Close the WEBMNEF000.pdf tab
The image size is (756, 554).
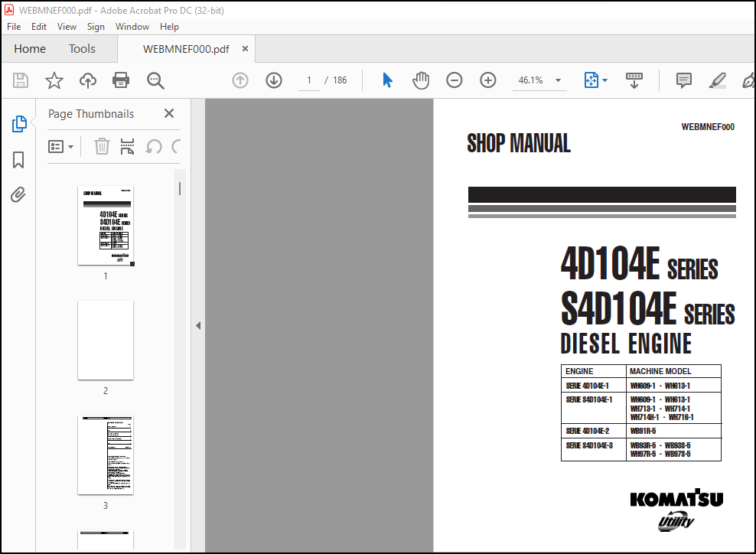pyautogui.click(x=245, y=49)
